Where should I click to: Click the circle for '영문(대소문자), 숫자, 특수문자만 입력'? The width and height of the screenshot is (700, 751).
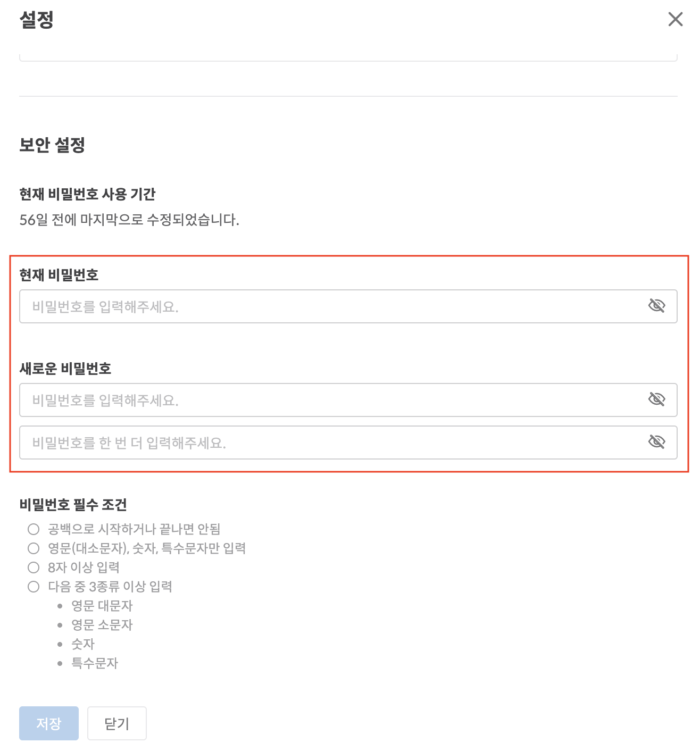coord(34,548)
